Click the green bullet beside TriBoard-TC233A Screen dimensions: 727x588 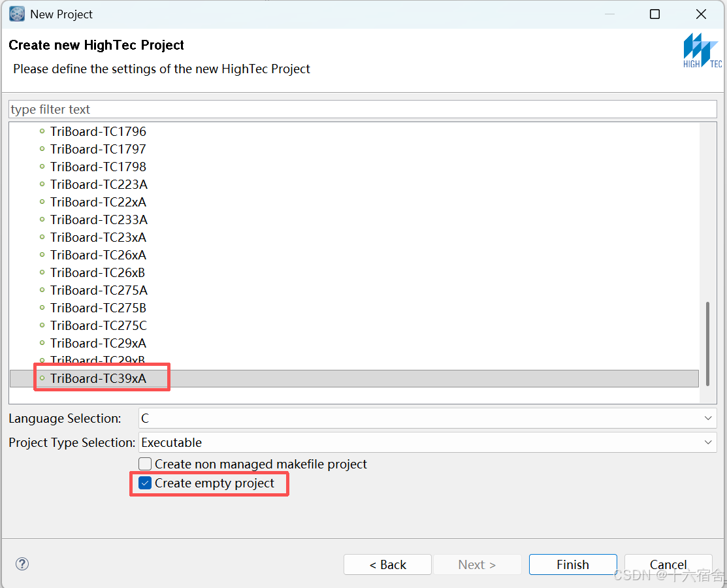[42, 220]
